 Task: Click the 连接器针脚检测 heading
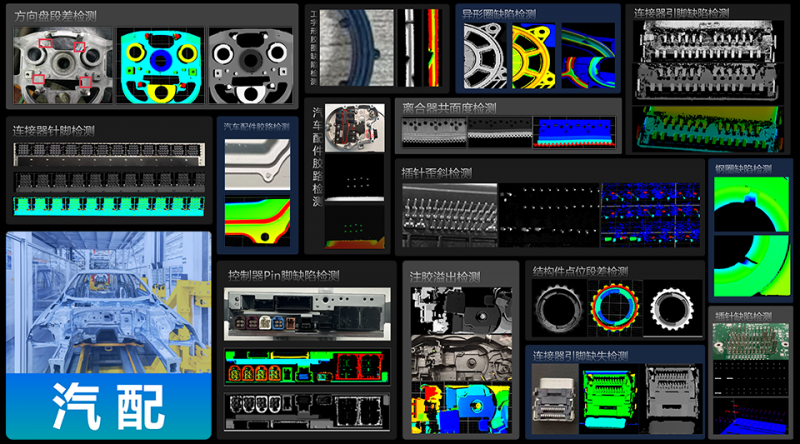54,130
